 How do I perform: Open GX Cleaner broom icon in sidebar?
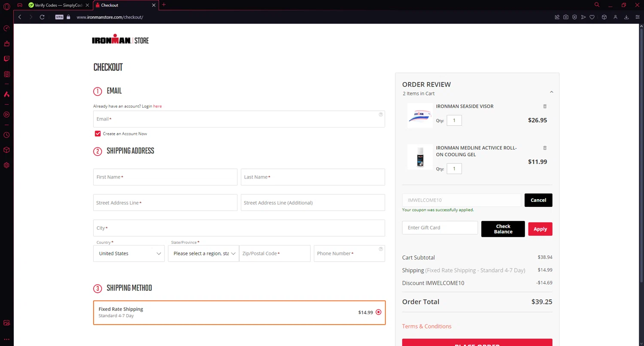(x=6, y=43)
